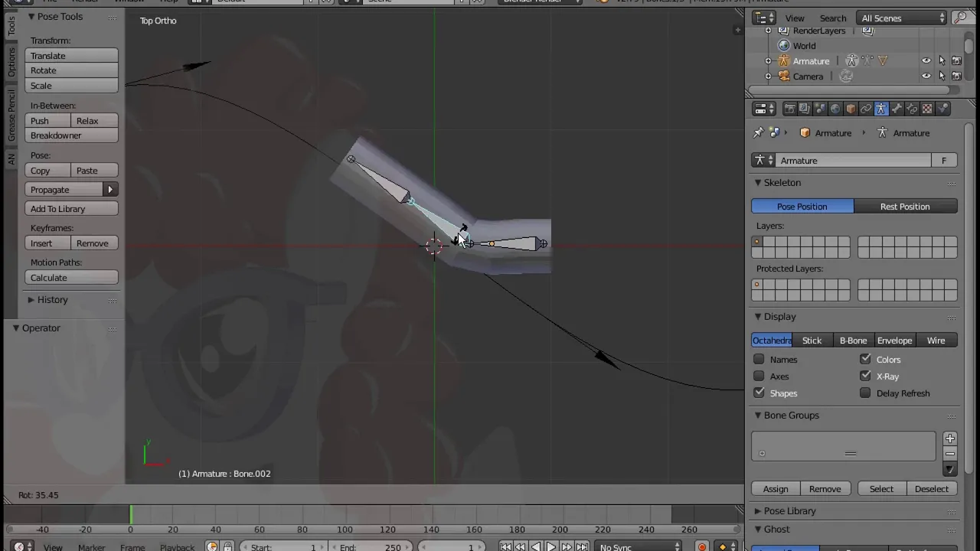Toggle selectability arrow for Armature
Viewport: 980px width, 551px height.
942,60
